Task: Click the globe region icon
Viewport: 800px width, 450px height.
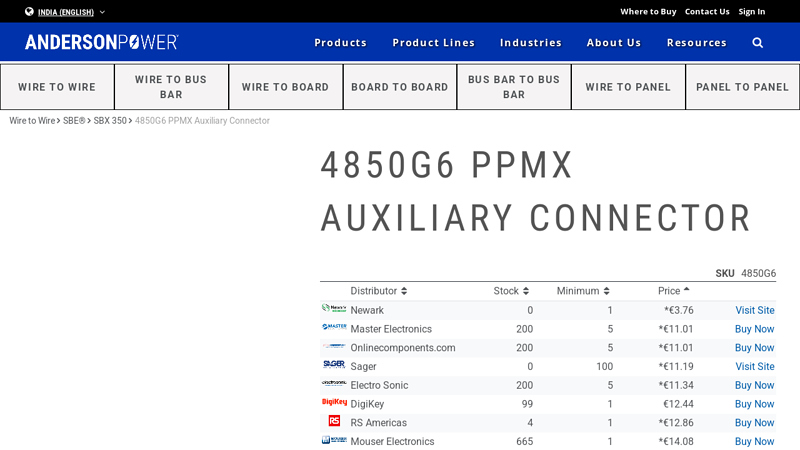Action: pyautogui.click(x=29, y=12)
